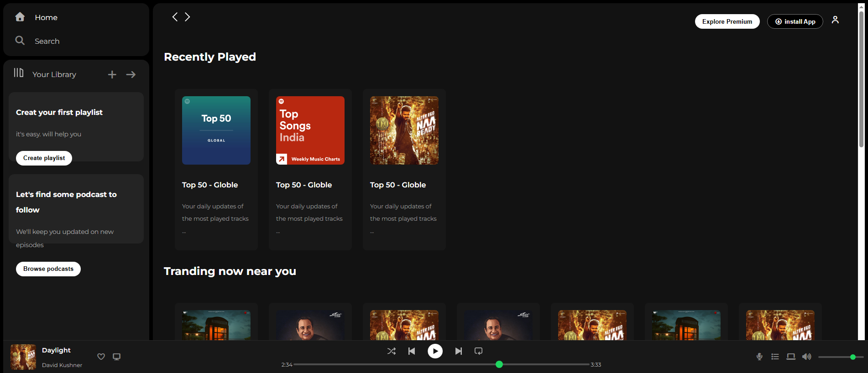Open Search from the sidebar
This screenshot has height=373, width=868.
click(x=47, y=41)
